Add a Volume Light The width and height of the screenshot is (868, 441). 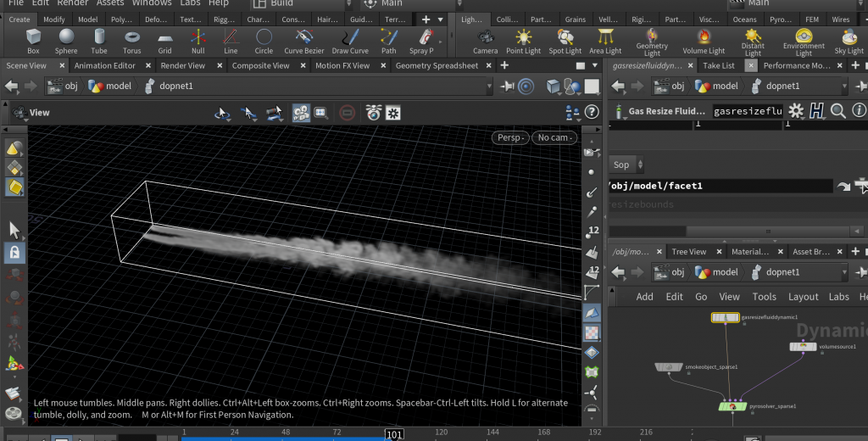704,42
